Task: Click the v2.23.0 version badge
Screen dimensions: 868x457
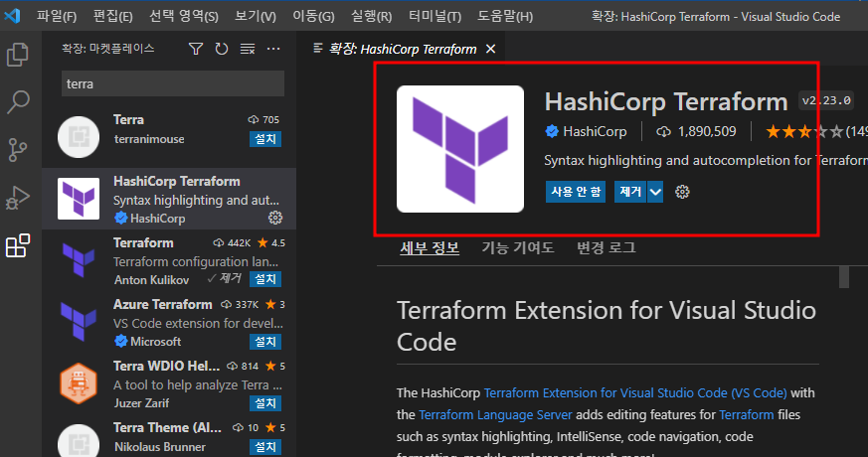Action: click(x=826, y=100)
